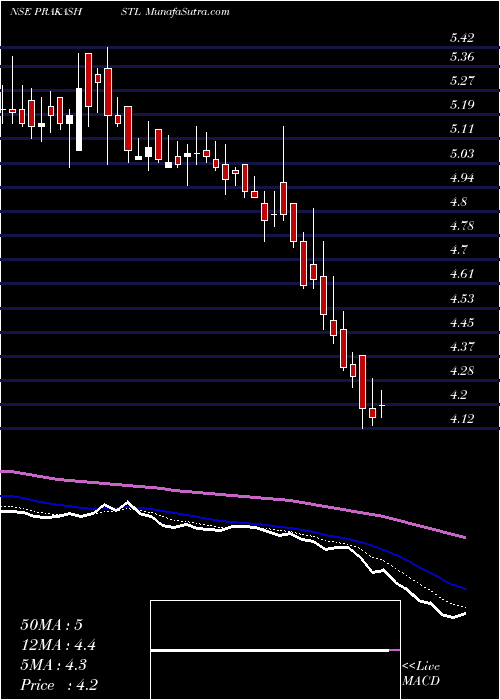Click the tall white bullish candle near 5.19
The image size is (500, 700).
79,120
